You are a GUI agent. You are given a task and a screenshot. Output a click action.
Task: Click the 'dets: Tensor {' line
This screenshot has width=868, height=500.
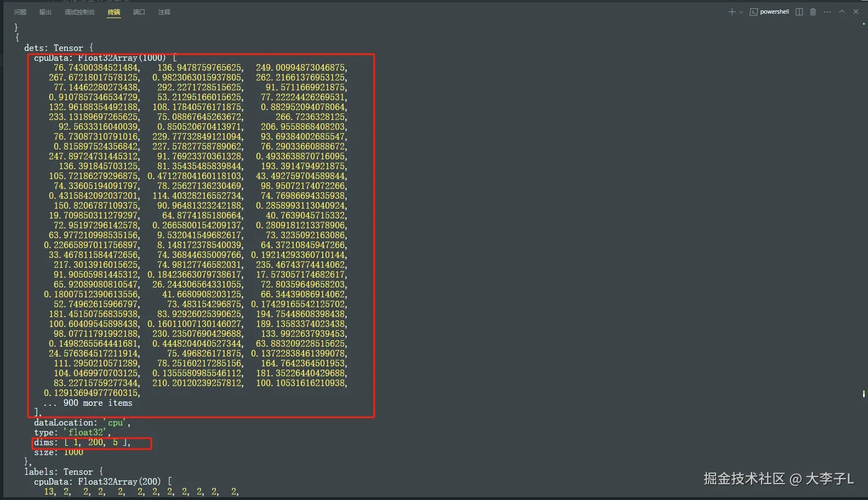coord(59,48)
